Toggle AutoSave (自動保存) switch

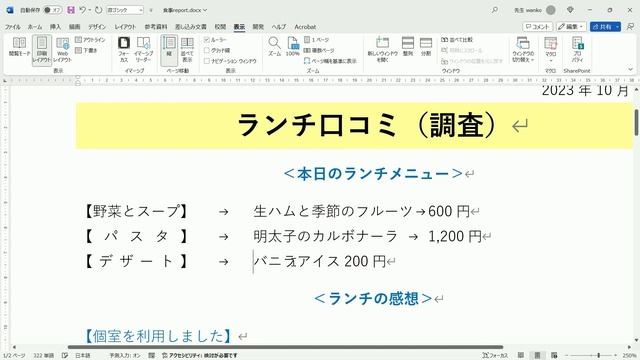pyautogui.click(x=53, y=10)
